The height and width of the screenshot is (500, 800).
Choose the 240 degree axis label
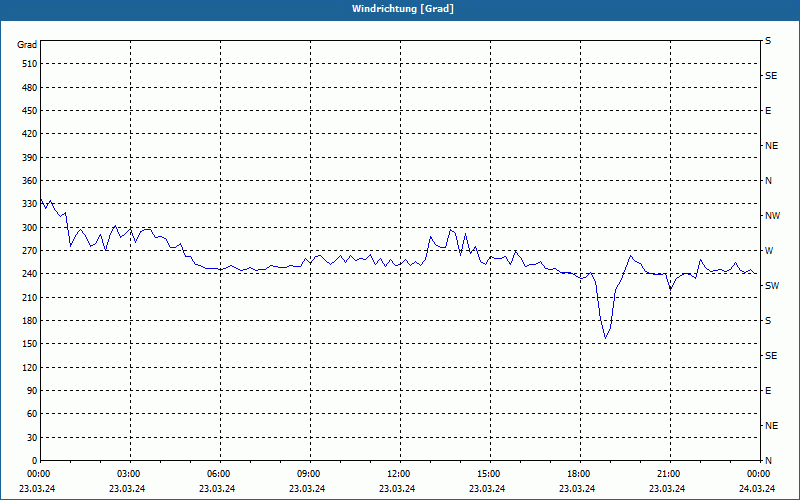tap(30, 274)
